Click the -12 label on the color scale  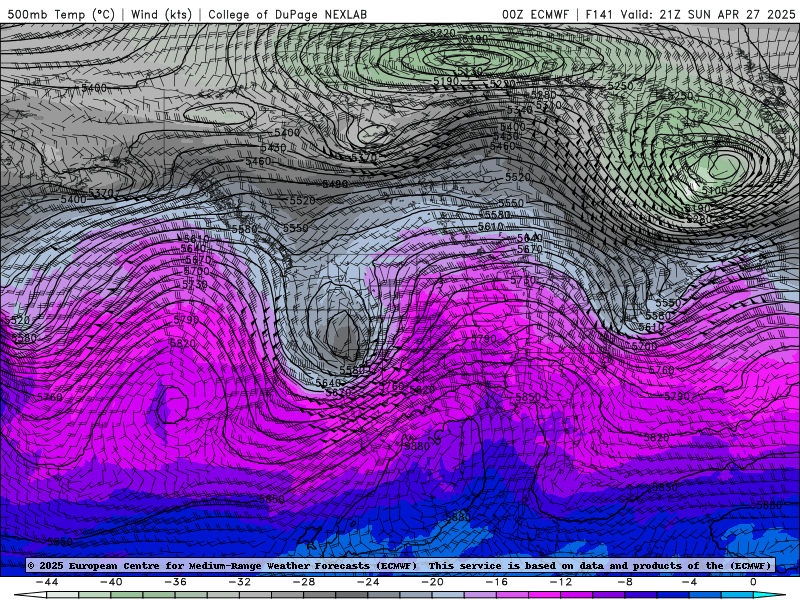tap(561, 582)
